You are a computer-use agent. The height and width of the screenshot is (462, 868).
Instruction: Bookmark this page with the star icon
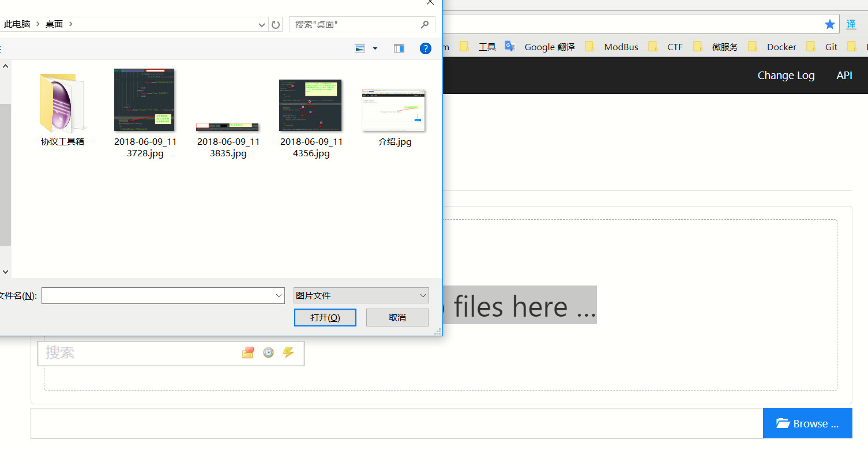(x=830, y=24)
